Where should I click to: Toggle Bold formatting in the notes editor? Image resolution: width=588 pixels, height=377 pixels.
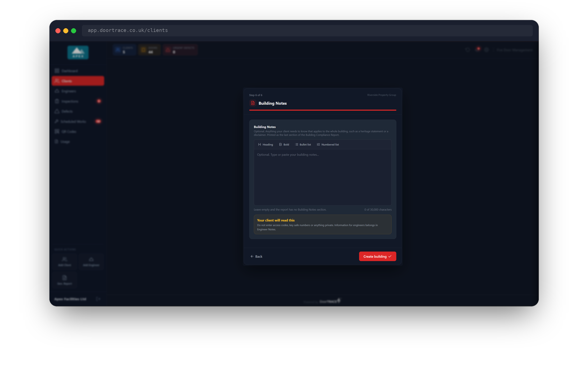[284, 144]
